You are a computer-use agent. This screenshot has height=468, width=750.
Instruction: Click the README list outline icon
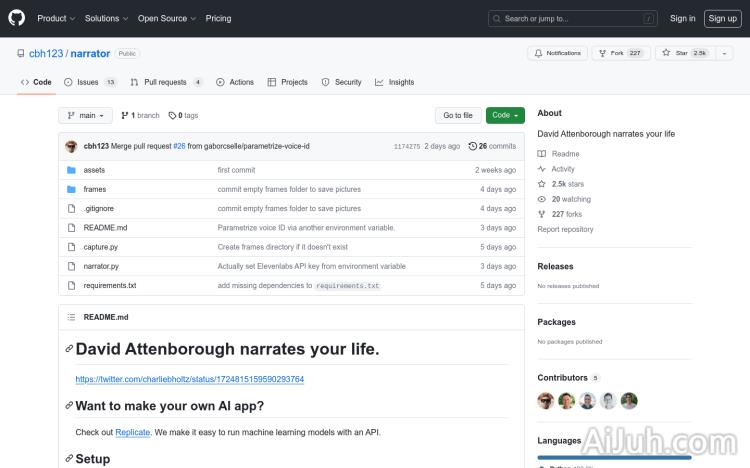(x=71, y=317)
